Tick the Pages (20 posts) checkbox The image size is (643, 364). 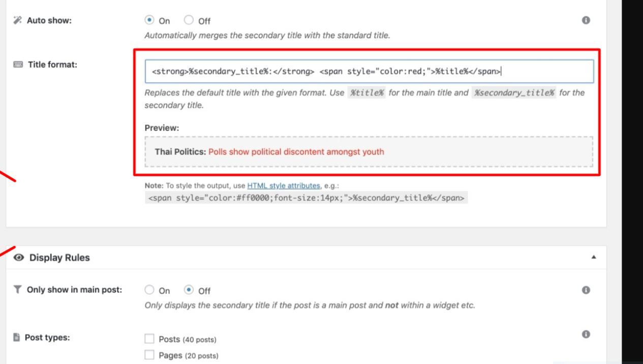(149, 355)
